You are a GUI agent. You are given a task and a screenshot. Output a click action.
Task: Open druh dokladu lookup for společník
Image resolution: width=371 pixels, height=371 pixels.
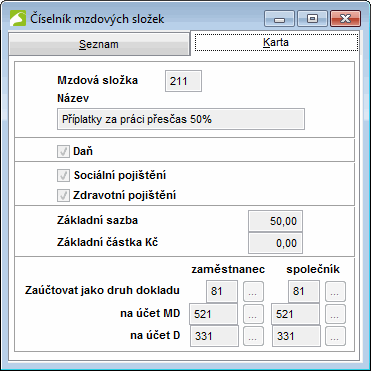335,291
